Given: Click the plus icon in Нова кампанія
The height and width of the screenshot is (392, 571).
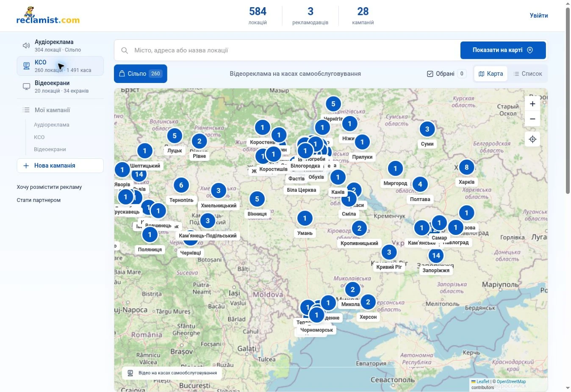Looking at the screenshot, I should (26, 166).
